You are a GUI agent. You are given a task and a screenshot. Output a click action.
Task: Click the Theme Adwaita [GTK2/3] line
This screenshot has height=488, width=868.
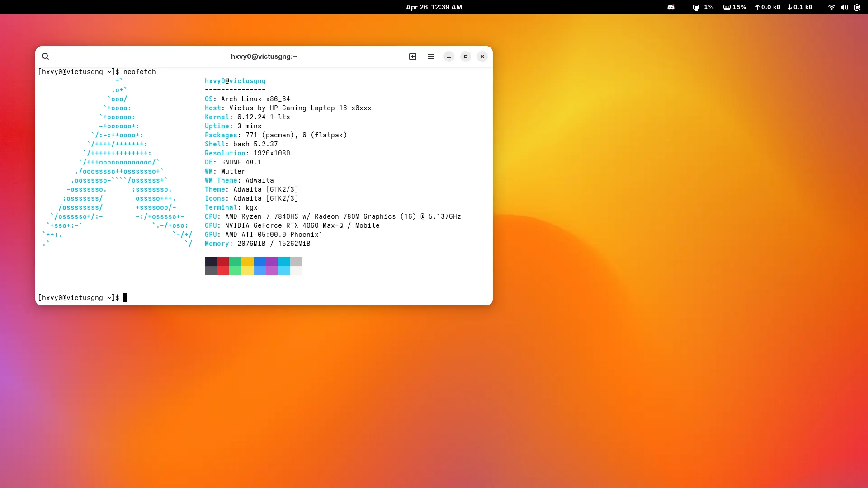coord(251,189)
